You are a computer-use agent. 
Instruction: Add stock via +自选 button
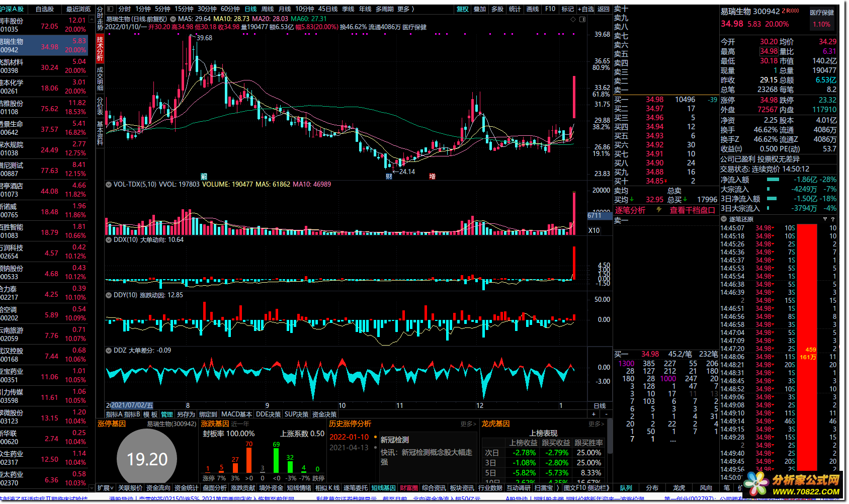(x=586, y=9)
